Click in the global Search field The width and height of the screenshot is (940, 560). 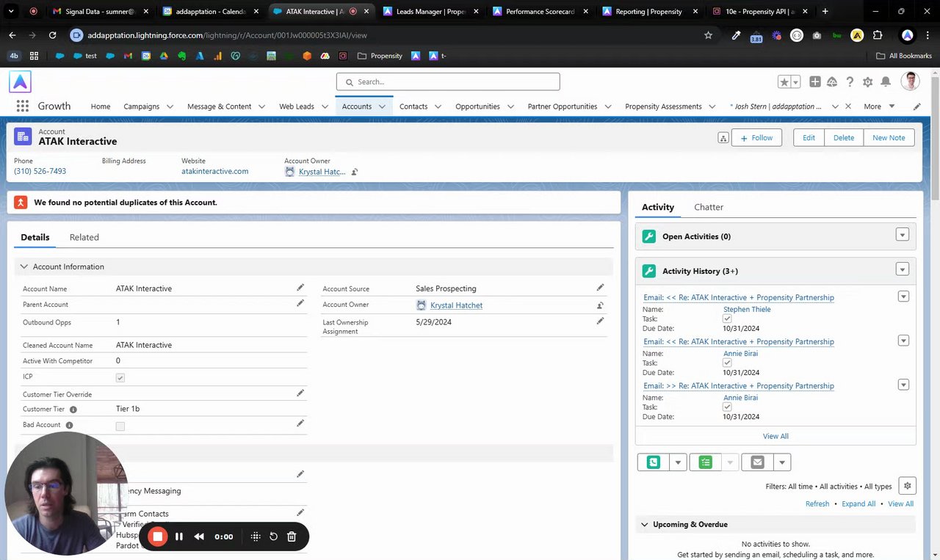pos(448,81)
